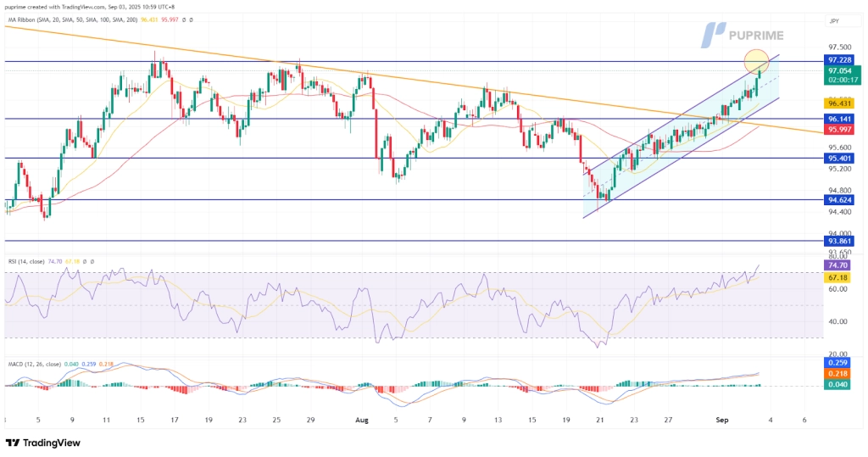The width and height of the screenshot is (868, 457).
Task: Select the 93.861 lowest support level label
Action: click(x=843, y=241)
